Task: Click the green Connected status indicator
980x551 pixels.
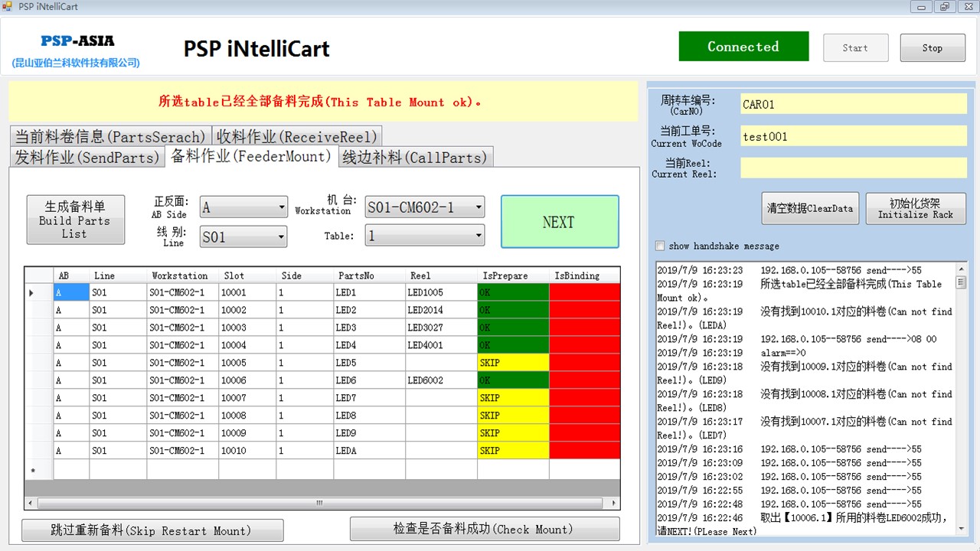Action: tap(743, 46)
